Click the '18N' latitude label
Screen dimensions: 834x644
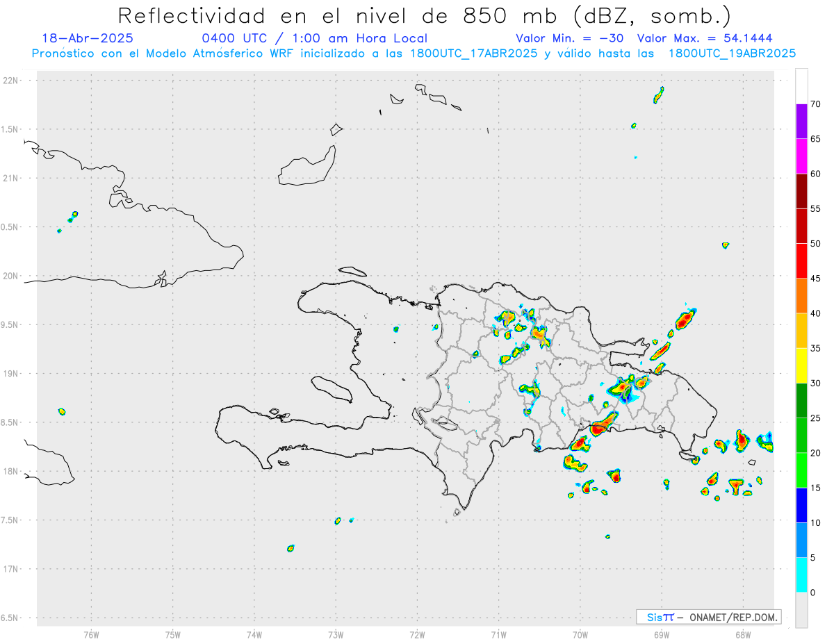(12, 471)
